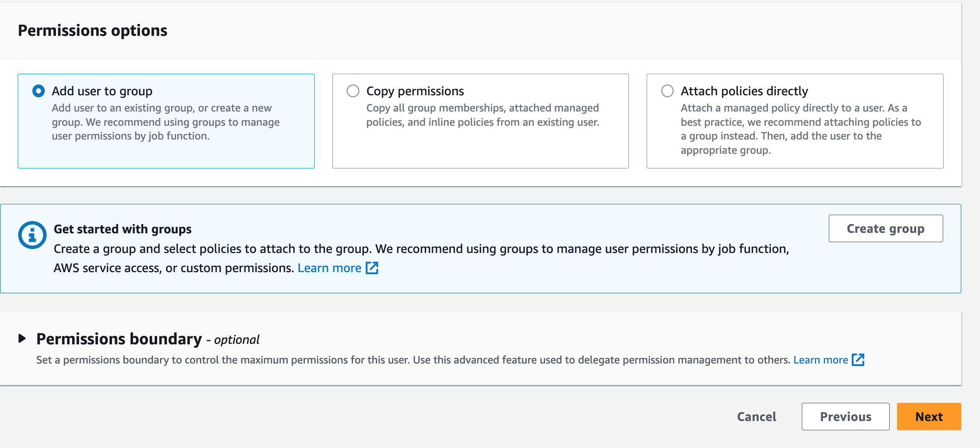Expand the Permissions boundary triangle arrow
The height and width of the screenshot is (448, 980).
22,338
